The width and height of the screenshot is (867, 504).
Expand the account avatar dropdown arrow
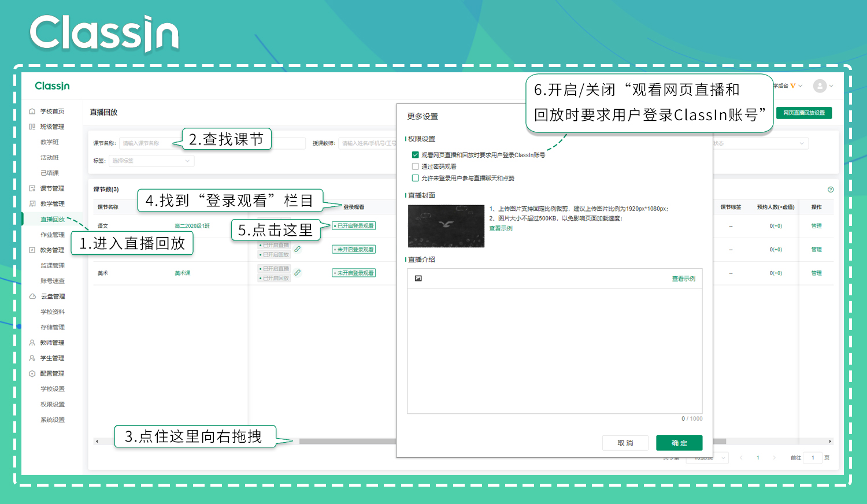831,86
